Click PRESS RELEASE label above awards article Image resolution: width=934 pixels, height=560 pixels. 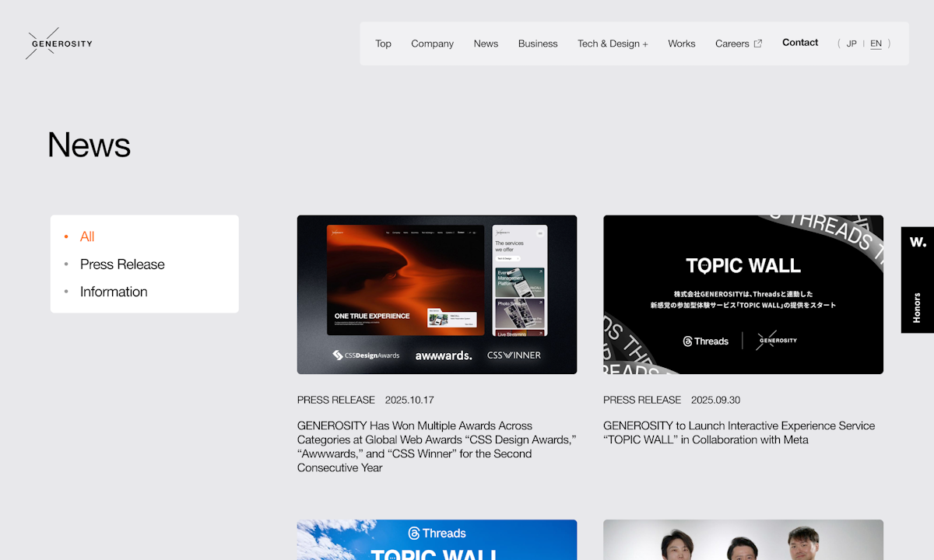tap(336, 400)
